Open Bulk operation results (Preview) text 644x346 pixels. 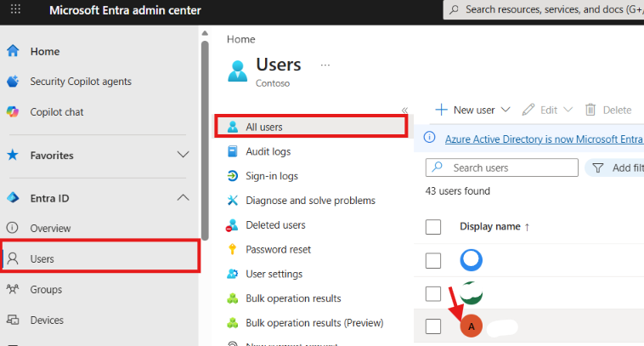coord(314,323)
